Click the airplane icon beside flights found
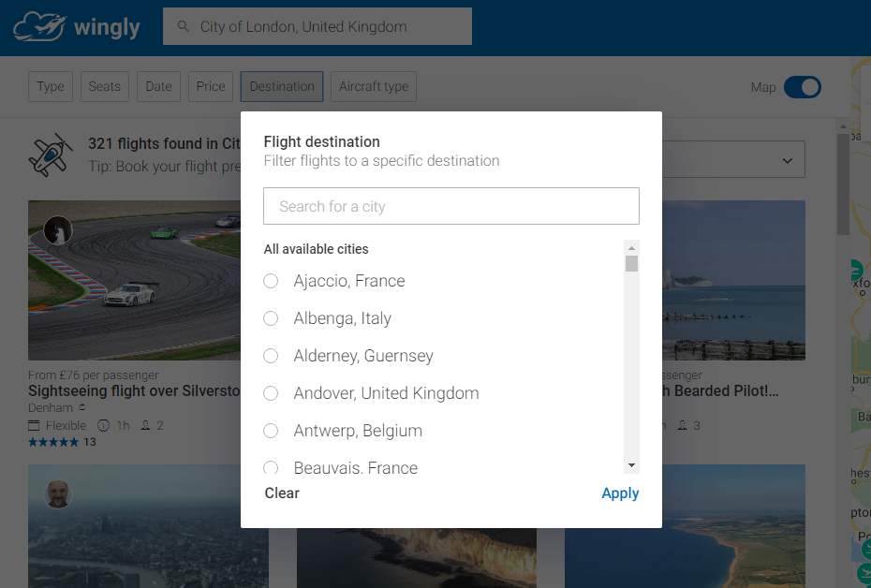Viewport: 871px width, 588px height. click(50, 154)
